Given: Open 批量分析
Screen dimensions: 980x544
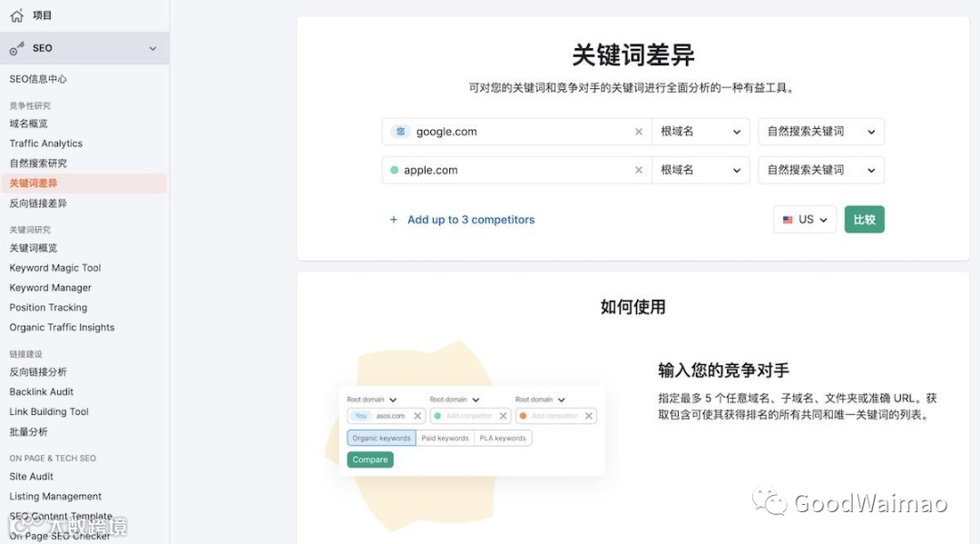Looking at the screenshot, I should point(28,431).
